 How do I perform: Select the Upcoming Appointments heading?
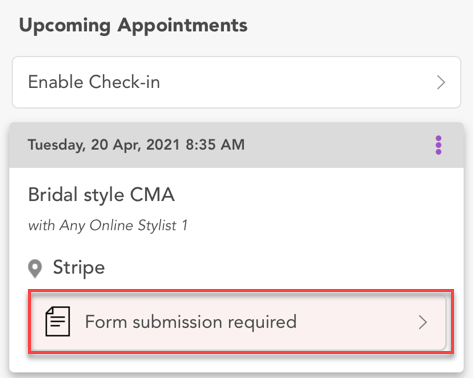[x=133, y=26]
